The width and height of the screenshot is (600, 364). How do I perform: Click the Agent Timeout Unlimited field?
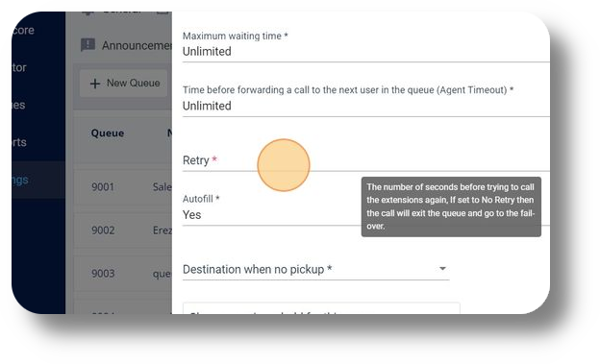point(365,101)
